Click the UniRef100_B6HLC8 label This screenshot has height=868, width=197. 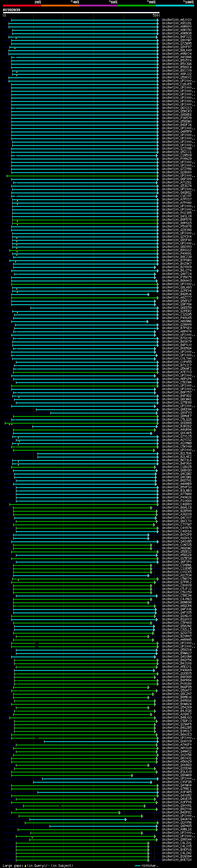(x=177, y=508)
